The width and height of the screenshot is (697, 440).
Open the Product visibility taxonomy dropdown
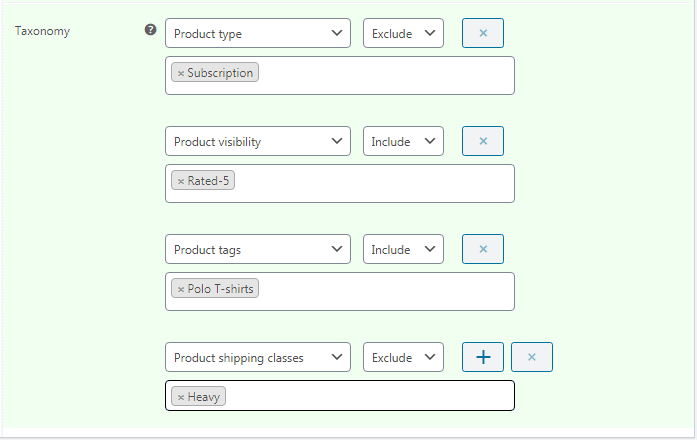[257, 141]
